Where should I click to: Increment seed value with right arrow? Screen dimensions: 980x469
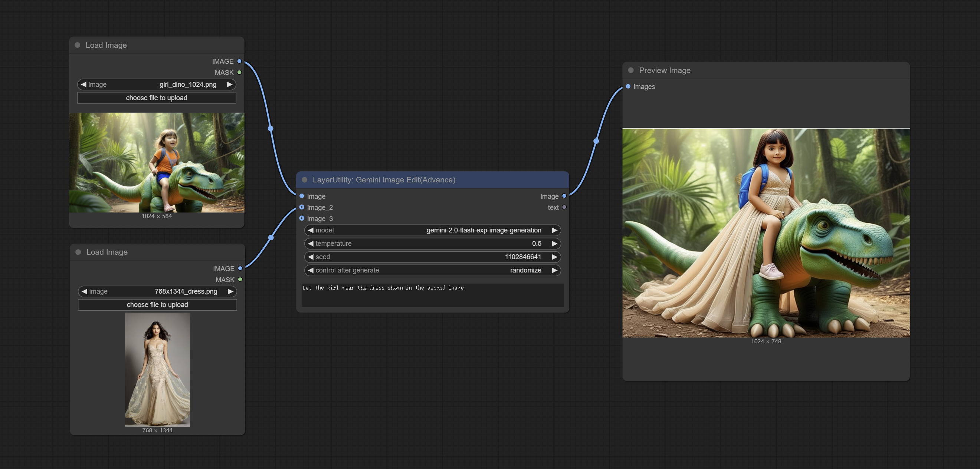(554, 257)
